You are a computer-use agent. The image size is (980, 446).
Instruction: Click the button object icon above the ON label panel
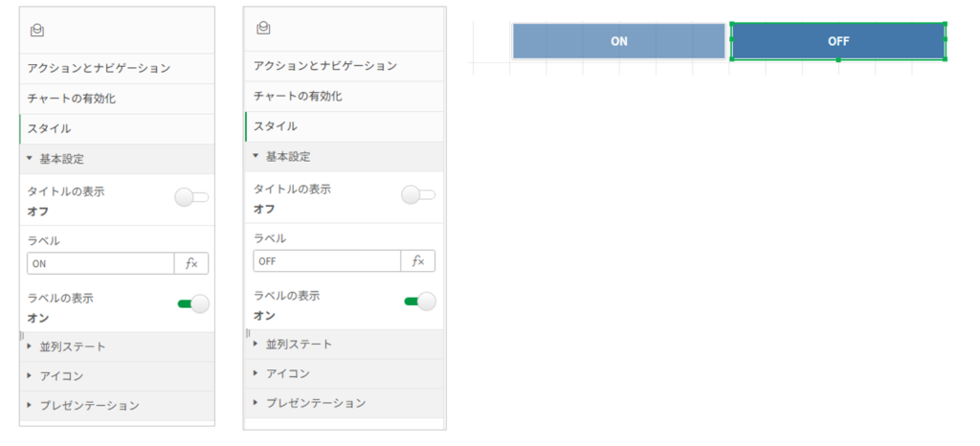coord(37,31)
